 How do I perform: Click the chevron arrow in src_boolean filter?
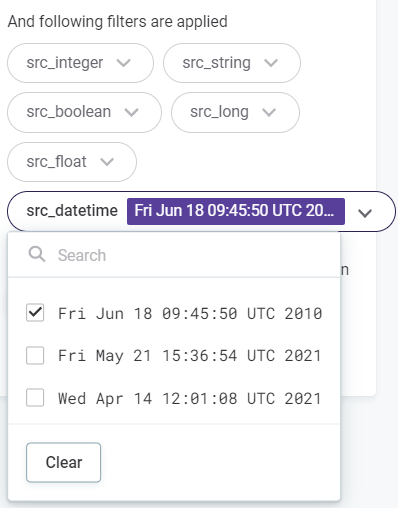click(x=131, y=112)
